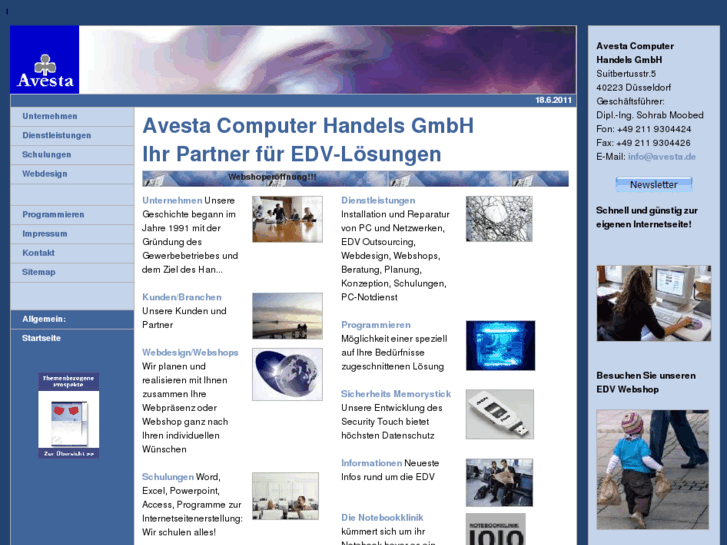This screenshot has width=727, height=545.
Task: Click the USB memory stick picture
Action: click(x=500, y=414)
